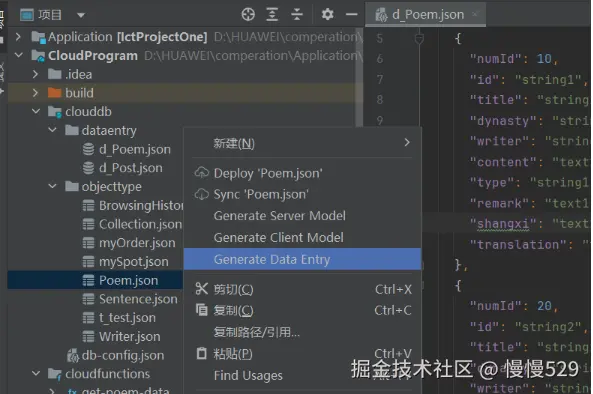Image resolution: width=593 pixels, height=394 pixels.
Task: Click the code fold marker on line 5
Action: [x=419, y=39]
